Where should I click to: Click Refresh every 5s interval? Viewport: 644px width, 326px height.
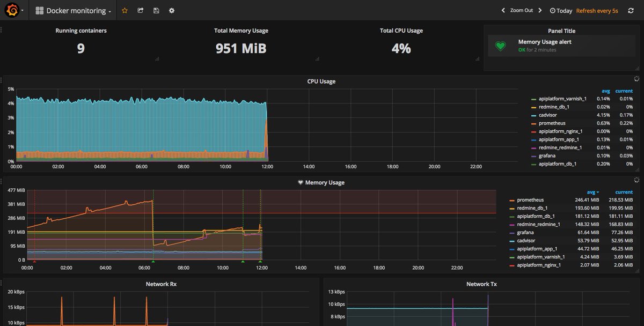(597, 11)
